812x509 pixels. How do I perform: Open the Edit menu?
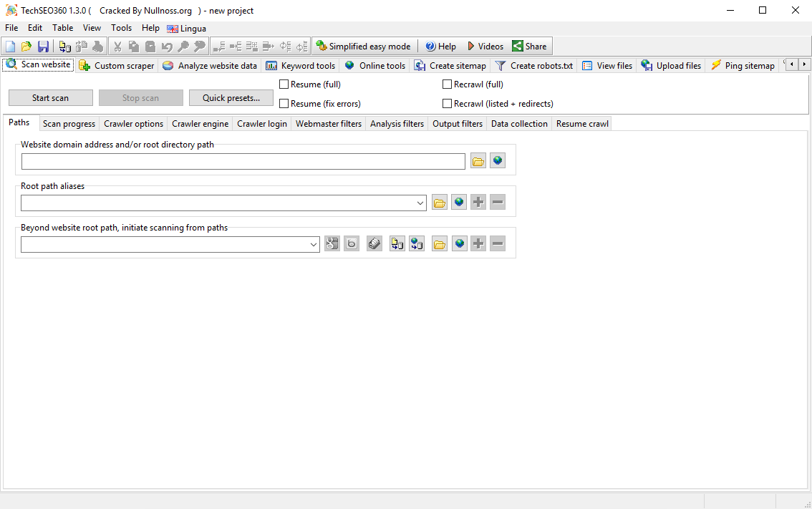pos(35,28)
